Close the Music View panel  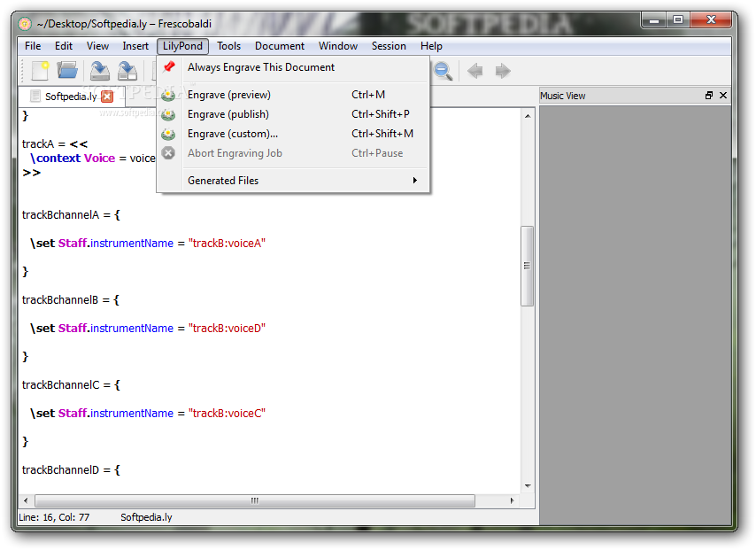click(x=723, y=96)
